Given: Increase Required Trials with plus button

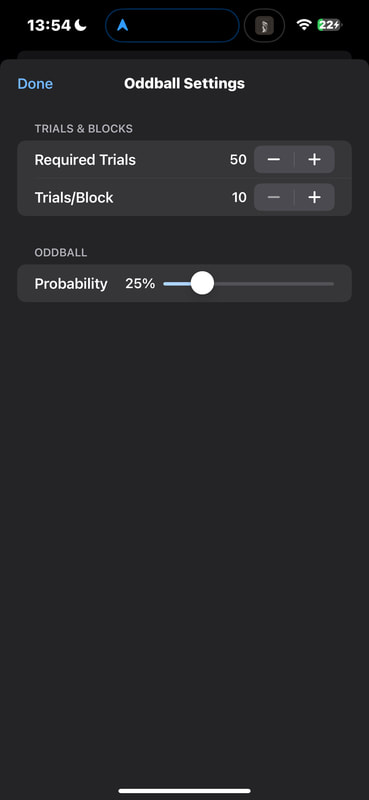Looking at the screenshot, I should [314, 160].
